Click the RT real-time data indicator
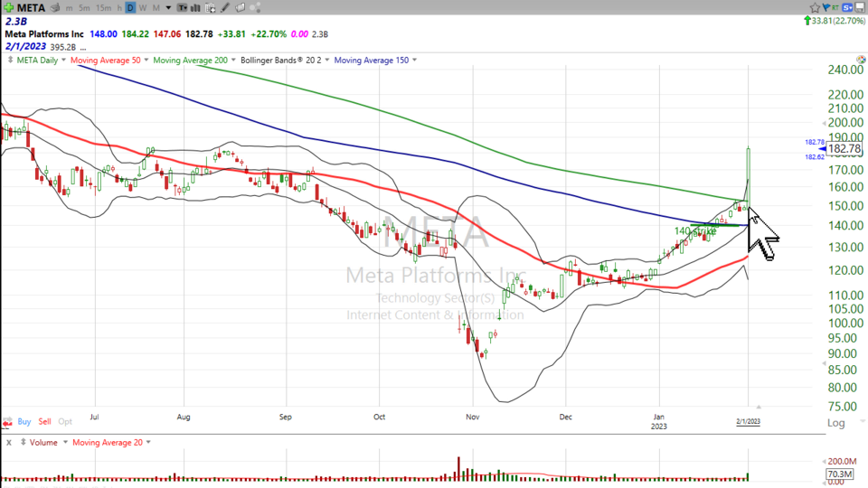 835,7
